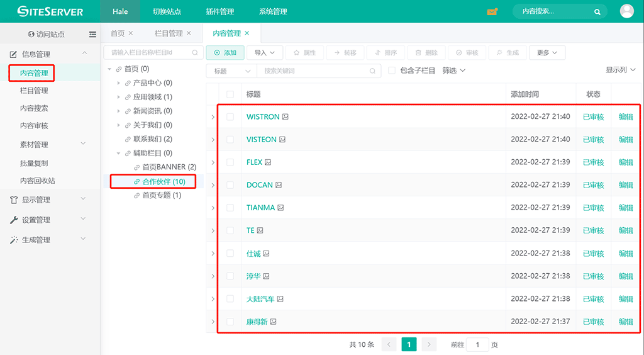This screenshot has width=644, height=355.
Task: Check the TE row checkbox
Action: pos(230,230)
